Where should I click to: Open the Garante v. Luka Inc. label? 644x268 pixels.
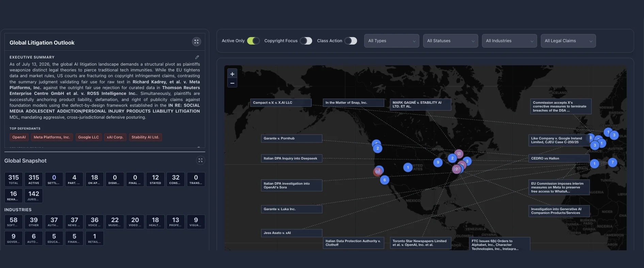pos(291,209)
